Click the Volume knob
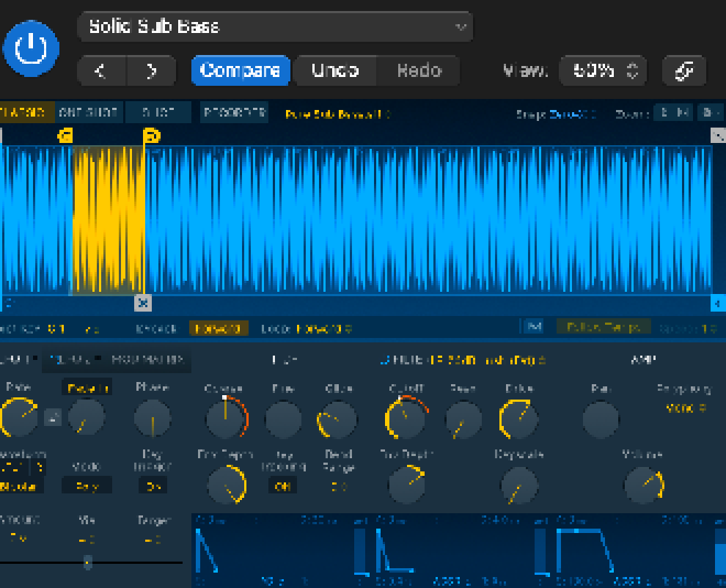 (x=643, y=486)
